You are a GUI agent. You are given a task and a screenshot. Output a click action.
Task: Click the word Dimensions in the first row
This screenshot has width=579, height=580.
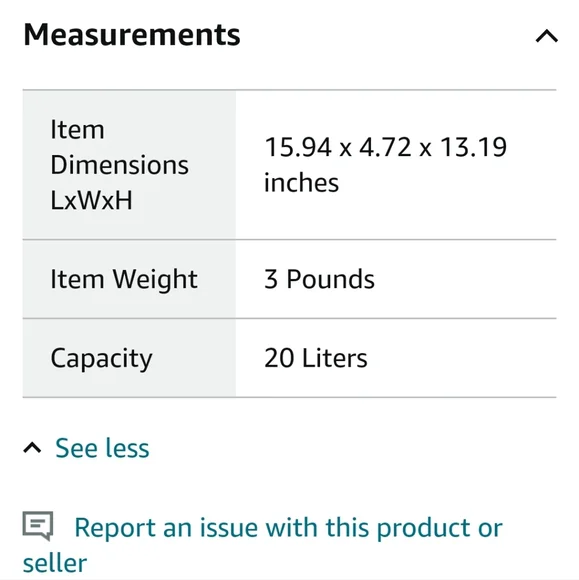click(x=119, y=165)
